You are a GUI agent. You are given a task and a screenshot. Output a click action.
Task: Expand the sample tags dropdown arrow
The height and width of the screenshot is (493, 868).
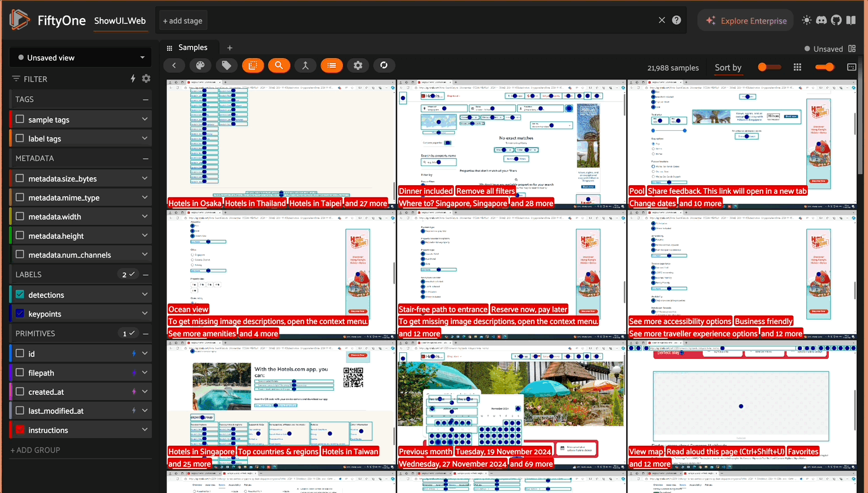point(144,119)
